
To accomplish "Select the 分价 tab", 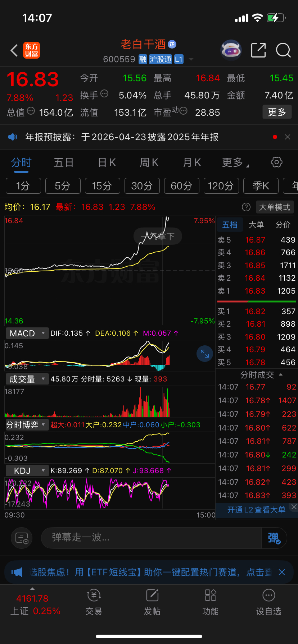I will point(283,225).
